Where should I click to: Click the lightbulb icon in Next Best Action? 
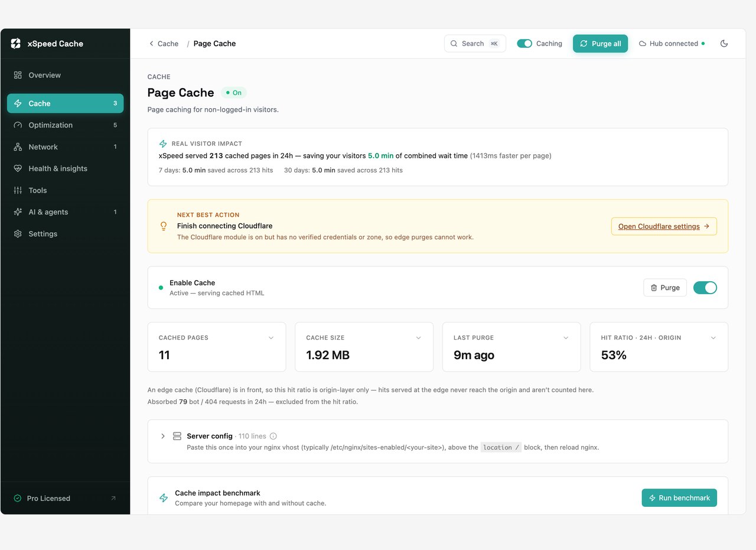coord(164,226)
